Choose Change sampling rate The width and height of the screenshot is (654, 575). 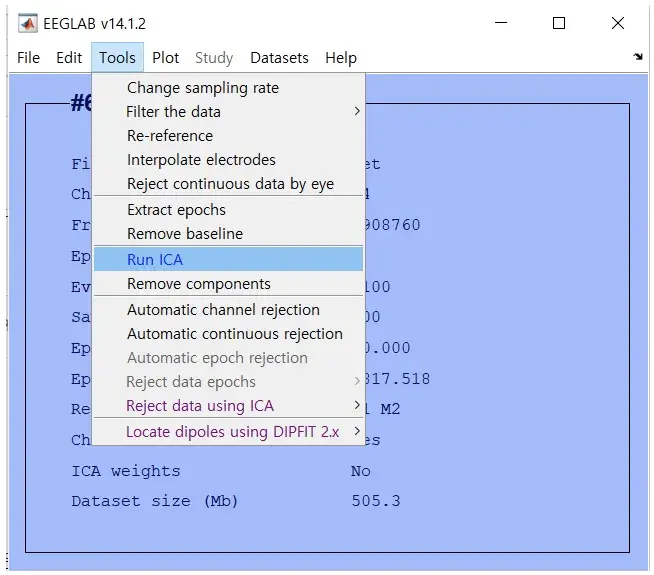202,88
